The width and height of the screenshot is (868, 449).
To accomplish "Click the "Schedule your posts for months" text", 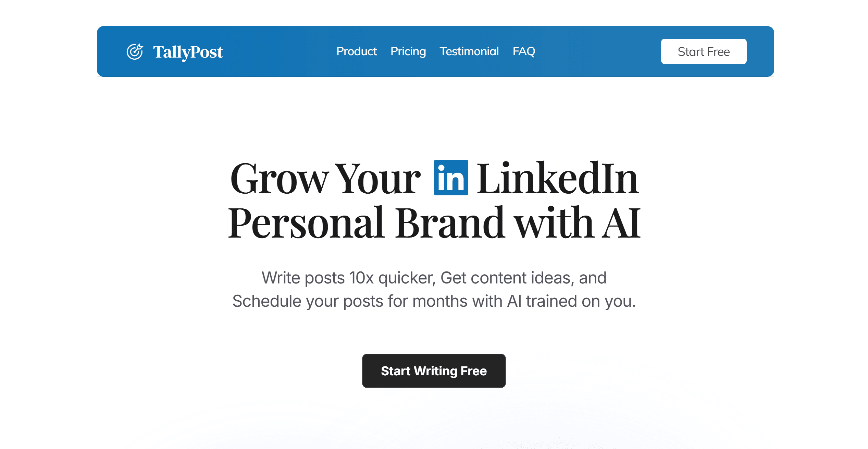I will [x=349, y=301].
